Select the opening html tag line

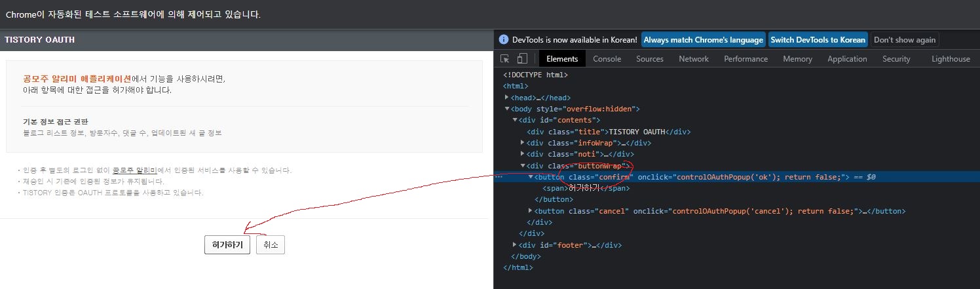point(516,86)
